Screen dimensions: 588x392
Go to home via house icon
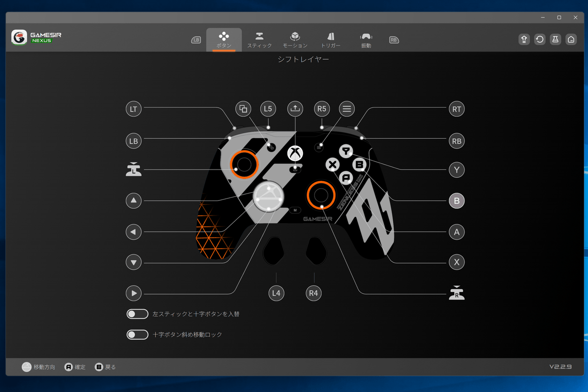tap(571, 40)
